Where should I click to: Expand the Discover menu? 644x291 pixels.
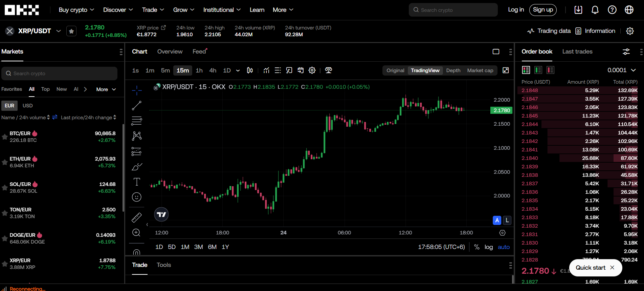pos(118,10)
